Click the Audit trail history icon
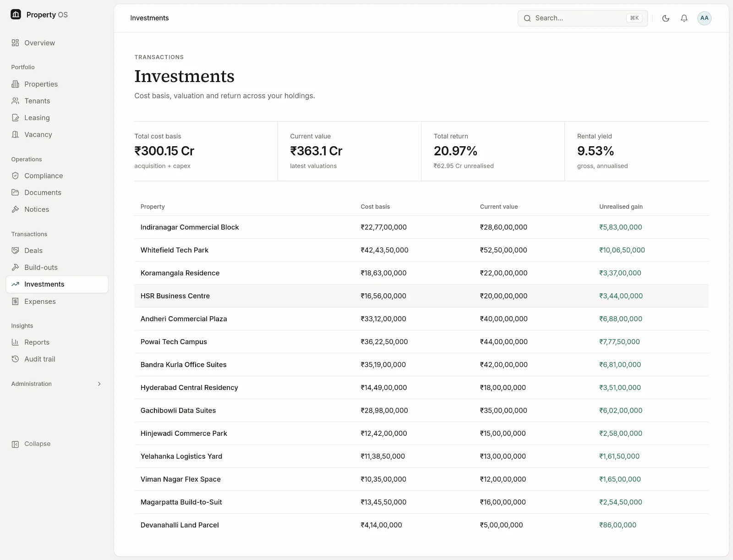This screenshot has height=560, width=733. (15, 359)
